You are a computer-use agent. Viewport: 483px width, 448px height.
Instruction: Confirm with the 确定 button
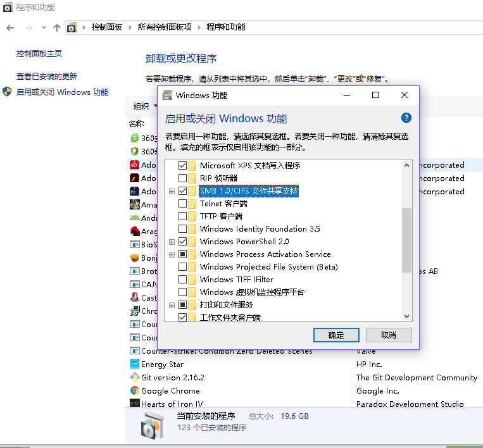[336, 335]
